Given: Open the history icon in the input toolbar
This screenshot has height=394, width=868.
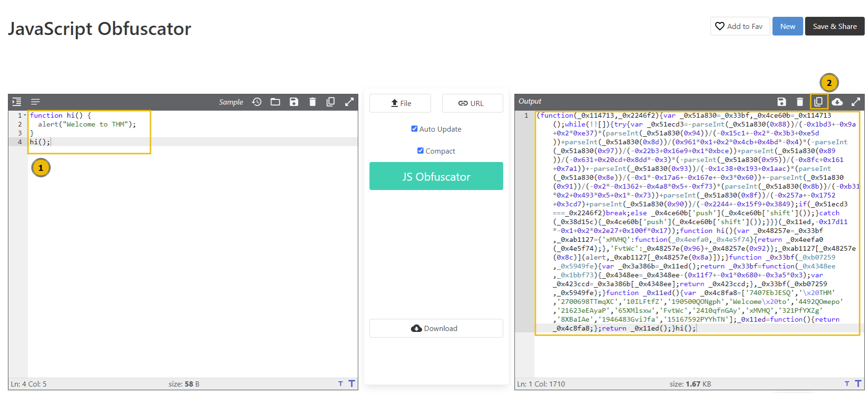Looking at the screenshot, I should (257, 102).
